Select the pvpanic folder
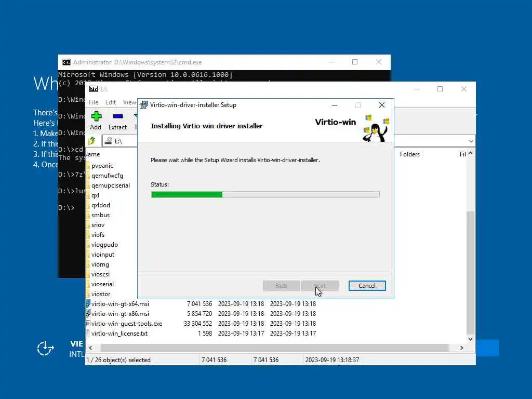Viewport: 532px width, 399px height. 102,166
